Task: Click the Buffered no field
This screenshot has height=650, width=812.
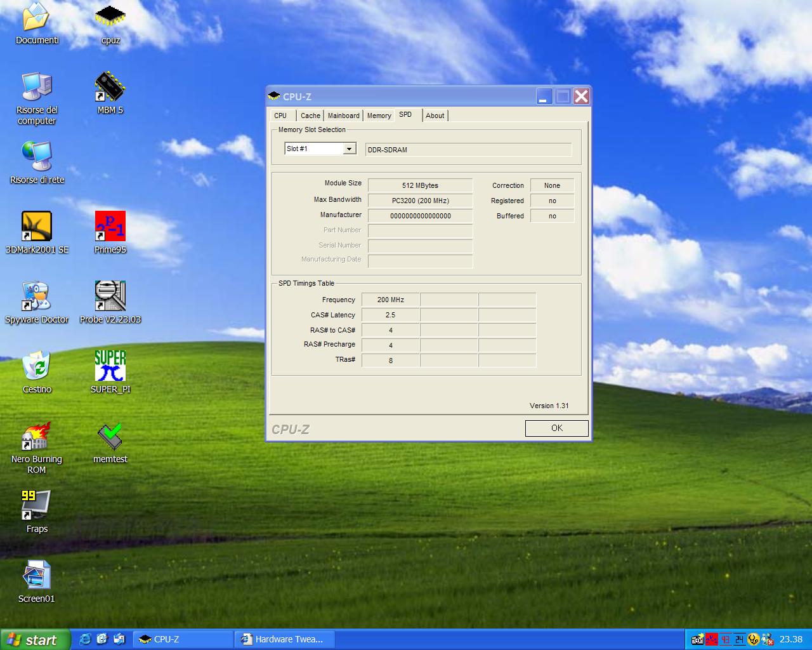Action: point(552,216)
